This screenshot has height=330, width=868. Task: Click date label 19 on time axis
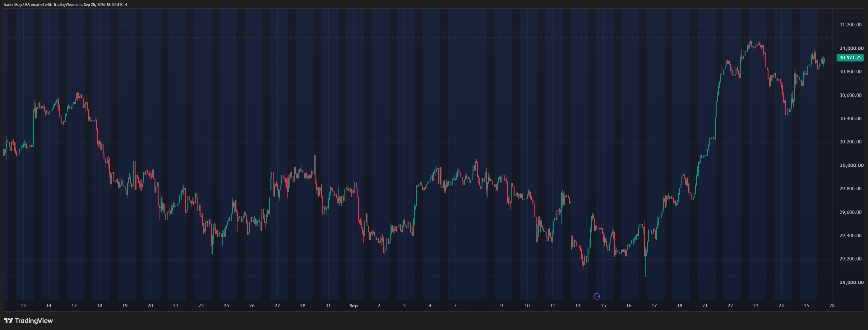125,306
